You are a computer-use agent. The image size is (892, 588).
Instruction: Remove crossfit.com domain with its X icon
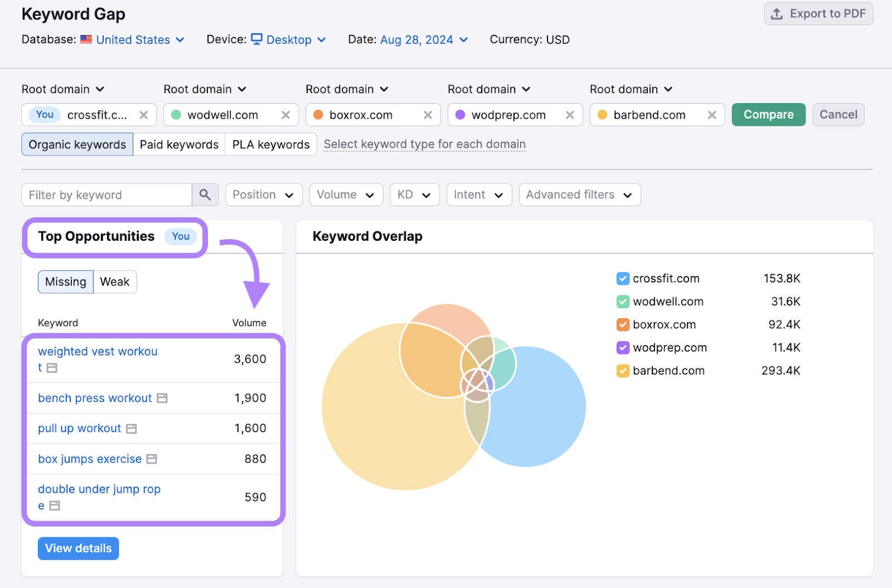(x=144, y=115)
